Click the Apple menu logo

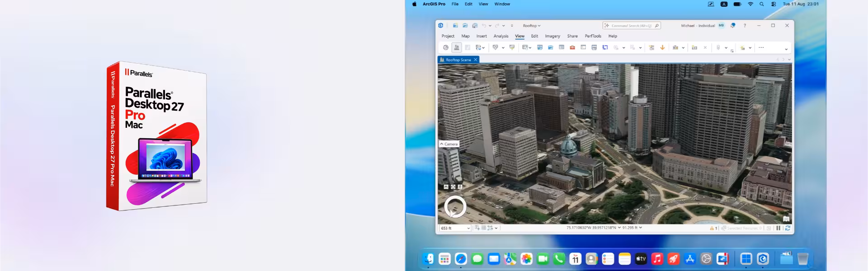414,4
